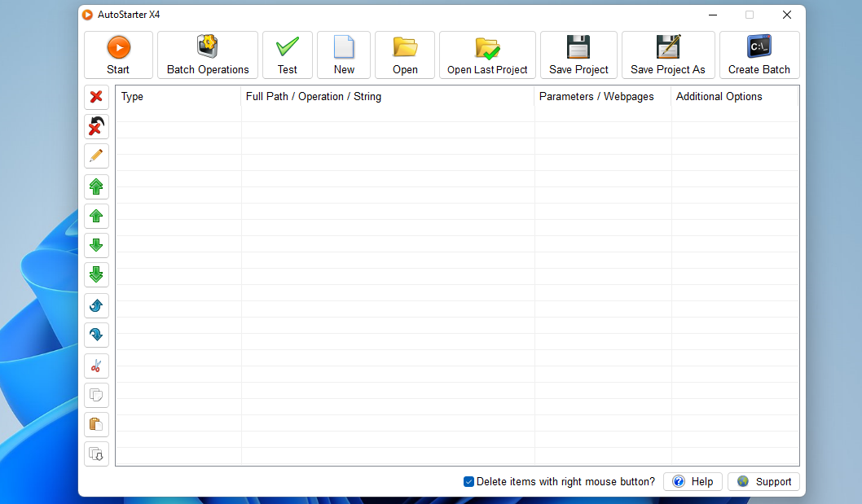862x504 pixels.
Task: Move item to bottom of list
Action: tap(96, 274)
